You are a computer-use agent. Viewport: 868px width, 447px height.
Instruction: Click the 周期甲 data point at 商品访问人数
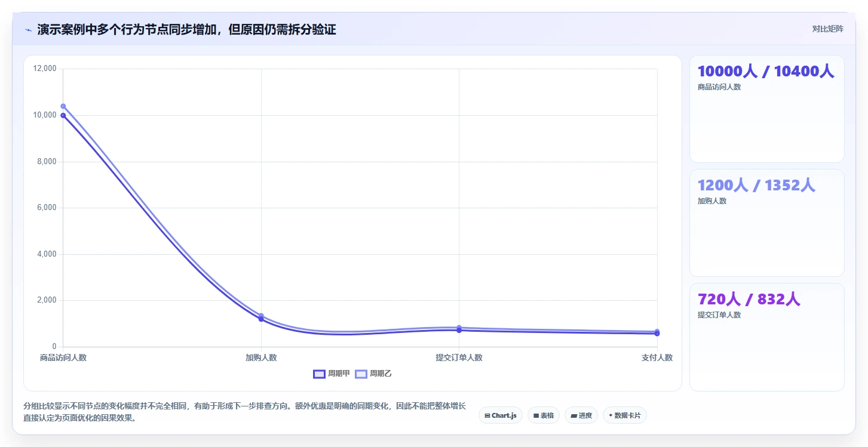63,116
